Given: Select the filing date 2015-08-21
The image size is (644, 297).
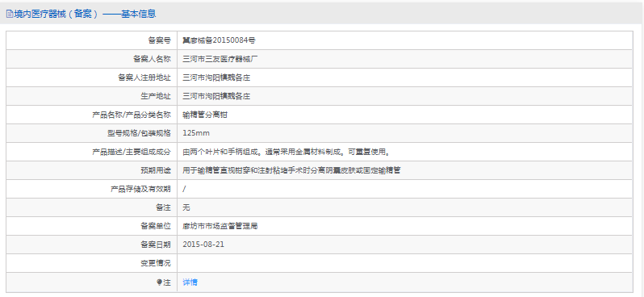Looking at the screenshot, I should click(x=203, y=245).
